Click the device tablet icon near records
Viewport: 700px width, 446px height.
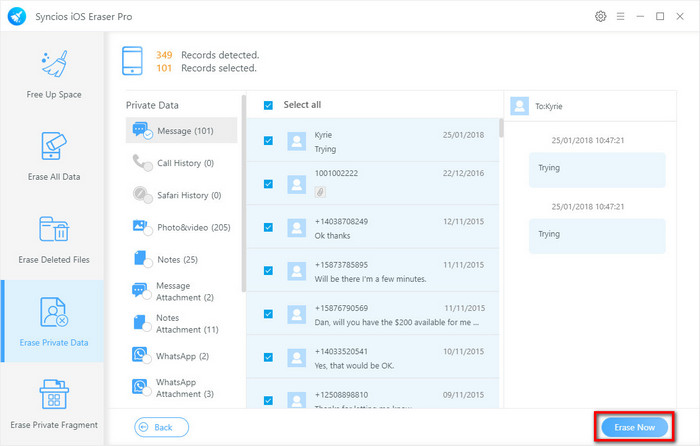(133, 61)
